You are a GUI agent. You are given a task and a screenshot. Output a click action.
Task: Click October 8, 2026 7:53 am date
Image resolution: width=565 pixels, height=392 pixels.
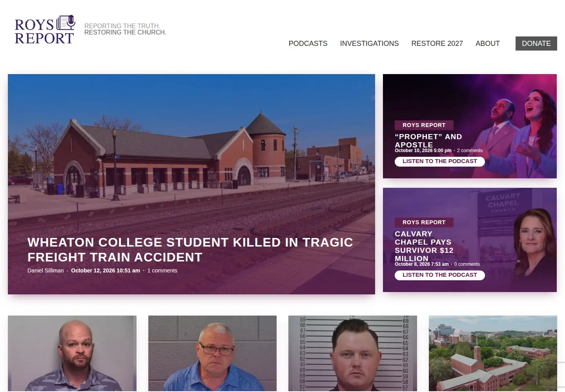point(421,264)
